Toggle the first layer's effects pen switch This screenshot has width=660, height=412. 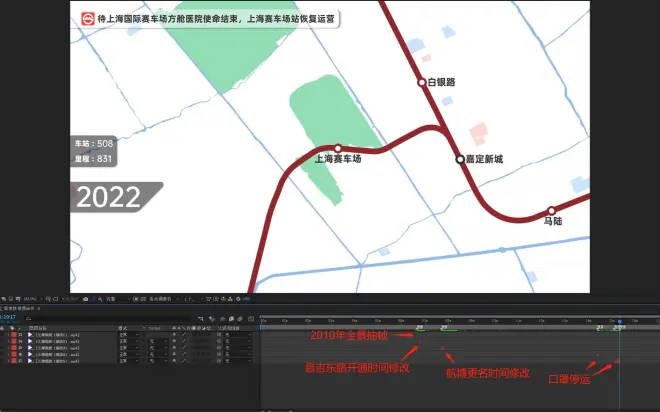(x=183, y=334)
